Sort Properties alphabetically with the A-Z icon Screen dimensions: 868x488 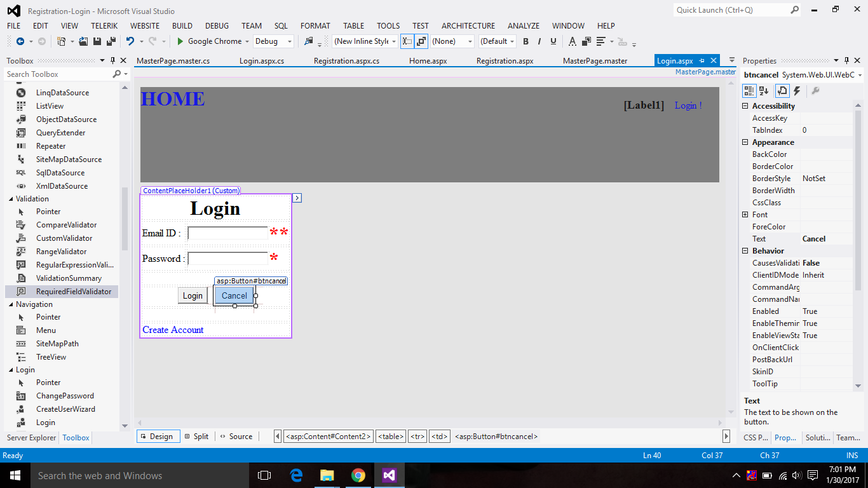(x=763, y=90)
